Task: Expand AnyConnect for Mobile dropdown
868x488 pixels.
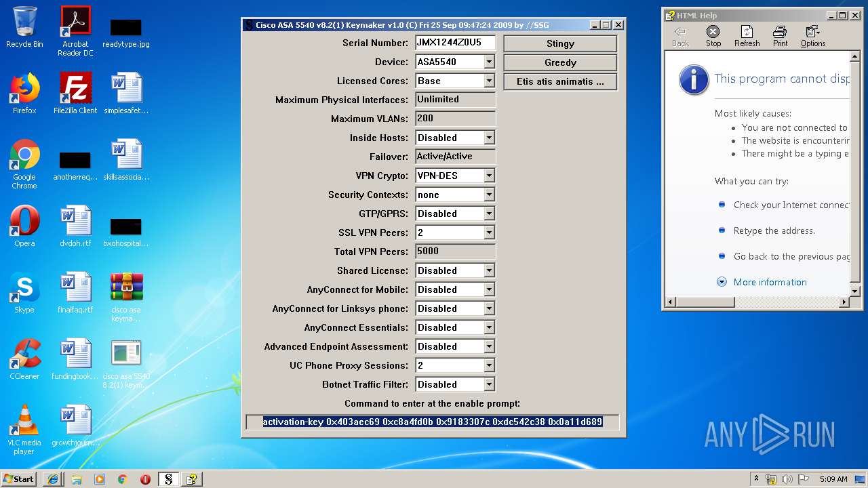Action: (x=489, y=289)
